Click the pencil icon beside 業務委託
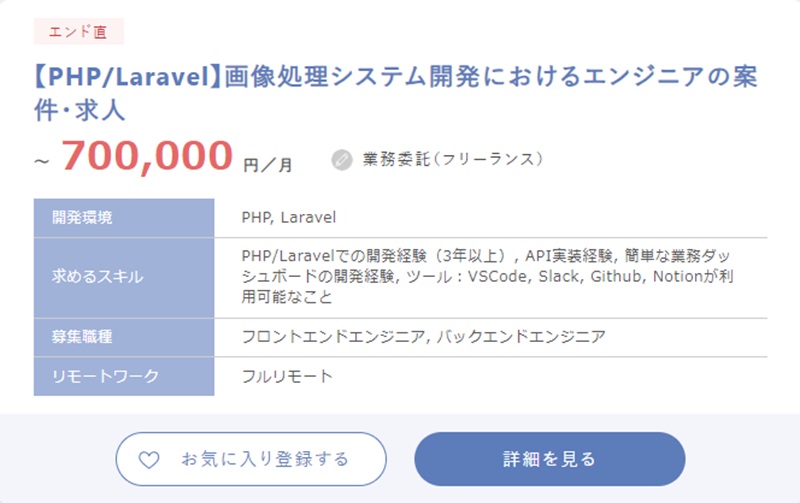Image resolution: width=800 pixels, height=503 pixels. coord(342,159)
